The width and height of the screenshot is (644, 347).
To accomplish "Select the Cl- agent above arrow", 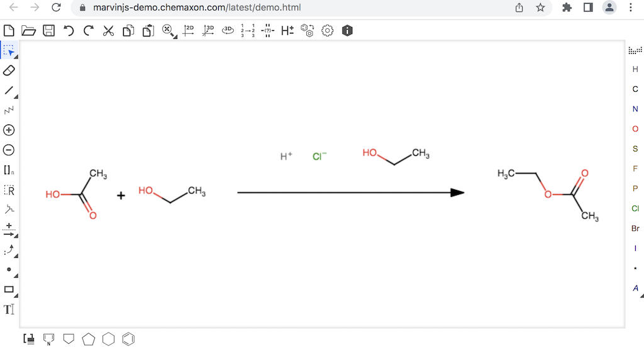I will coord(319,156).
